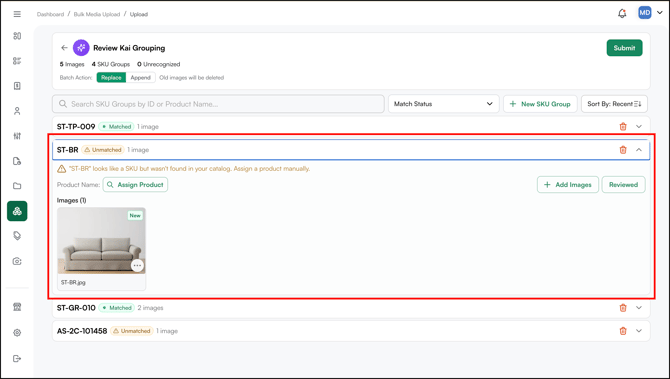Expand the ST-TP-009 group

[x=639, y=126]
